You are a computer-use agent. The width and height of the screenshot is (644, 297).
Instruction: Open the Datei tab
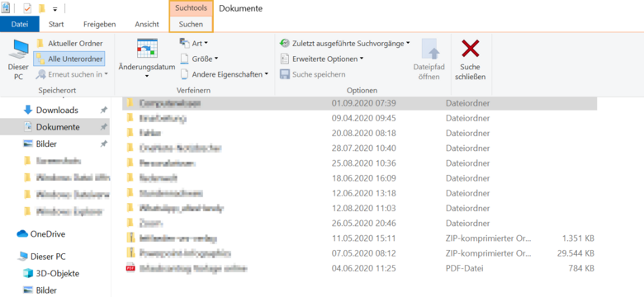pos(20,24)
